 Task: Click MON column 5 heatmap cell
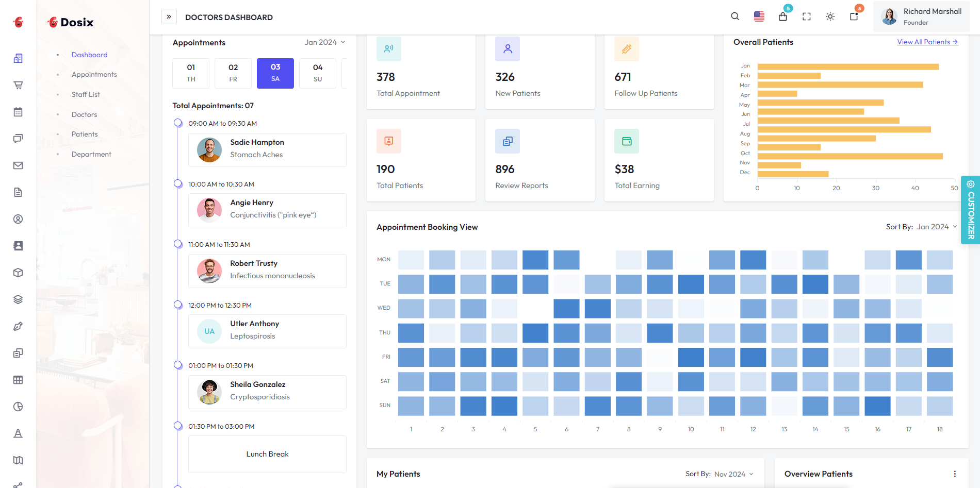pos(535,260)
